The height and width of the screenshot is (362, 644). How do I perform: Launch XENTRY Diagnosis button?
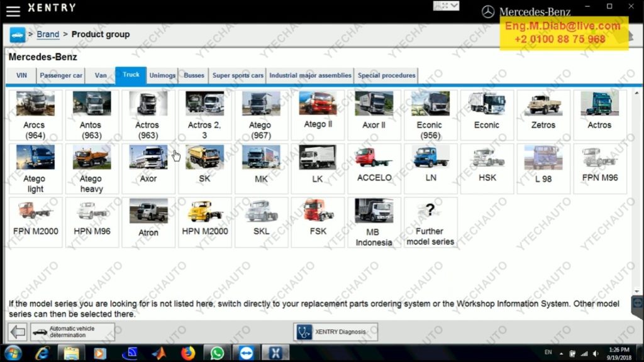335,332
